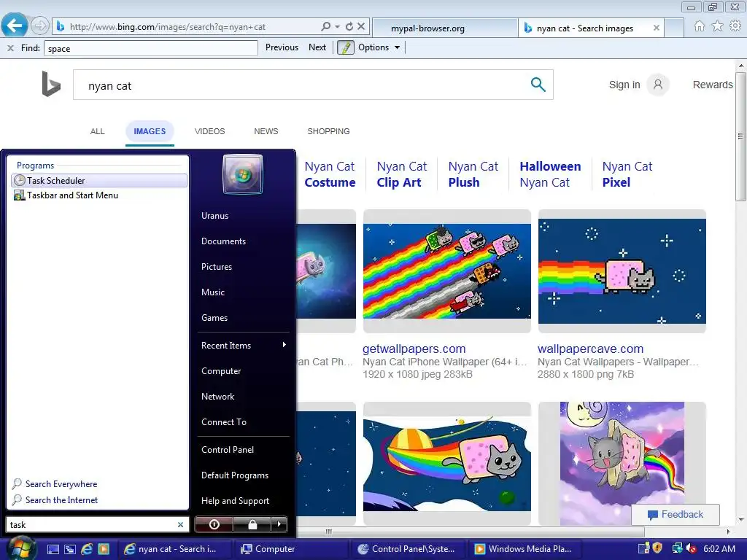747x560 pixels.
Task: Click the Bing logo
Action: [51, 84]
